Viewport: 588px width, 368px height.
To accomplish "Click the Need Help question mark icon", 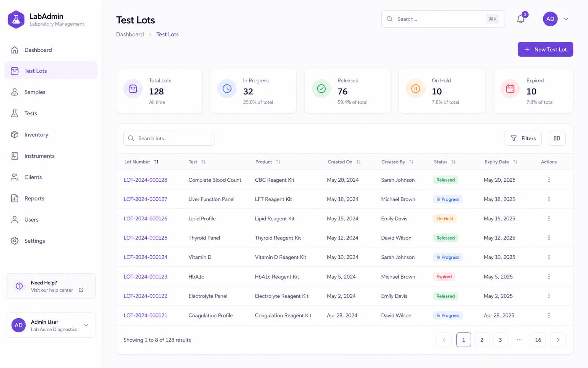I will [19, 286].
